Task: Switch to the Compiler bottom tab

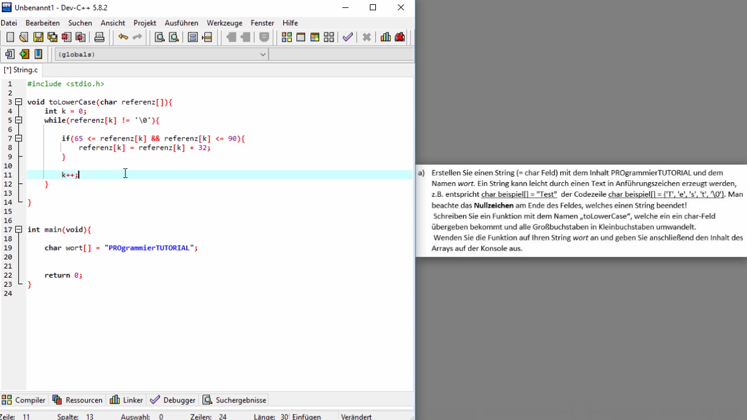Action: pos(23,400)
